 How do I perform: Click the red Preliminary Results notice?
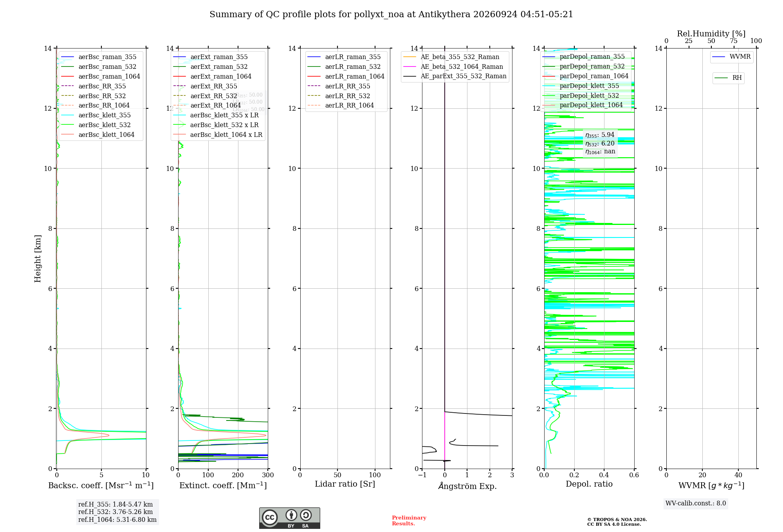(409, 521)
